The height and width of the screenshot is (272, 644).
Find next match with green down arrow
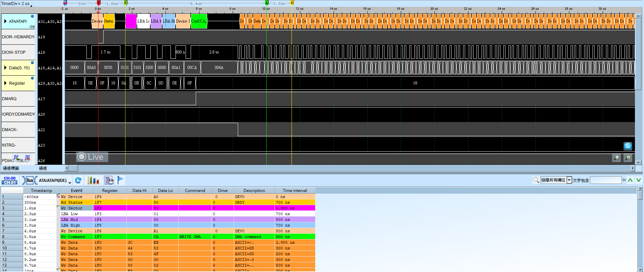click(x=638, y=180)
